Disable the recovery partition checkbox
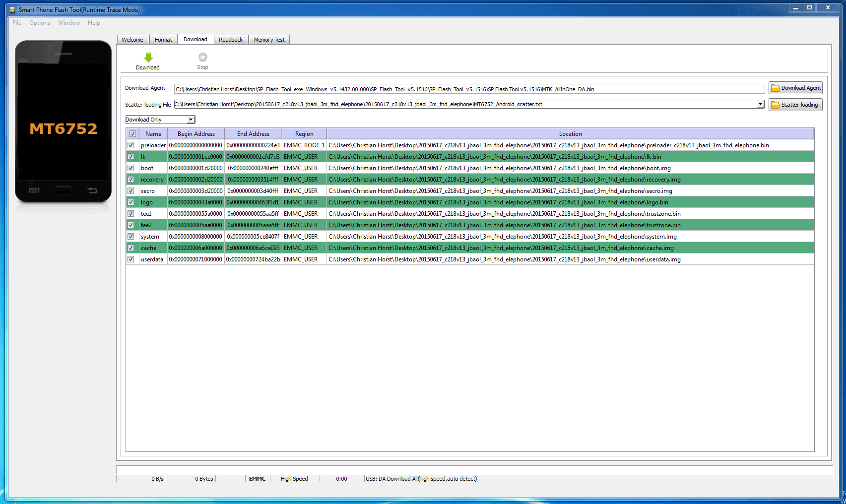846x504 pixels. (x=131, y=180)
